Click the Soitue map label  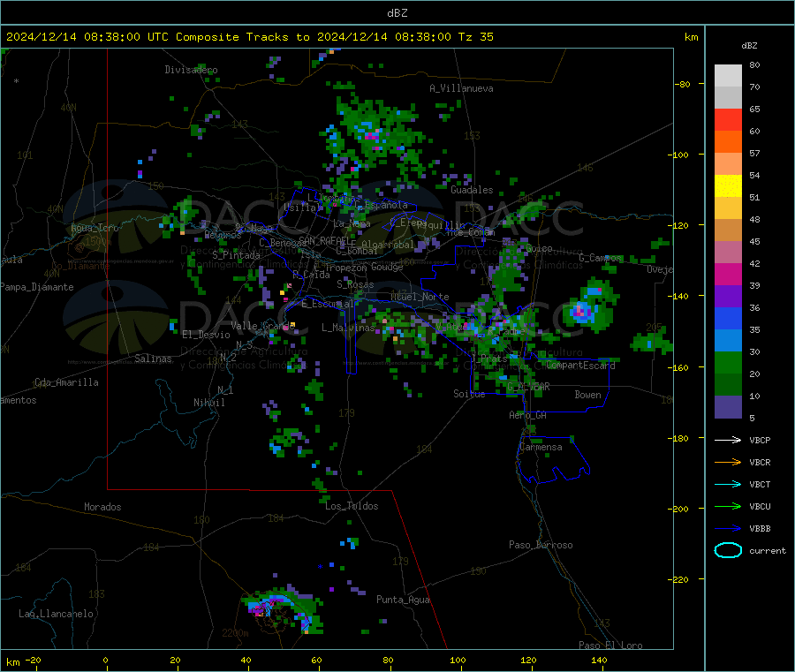pos(469,394)
